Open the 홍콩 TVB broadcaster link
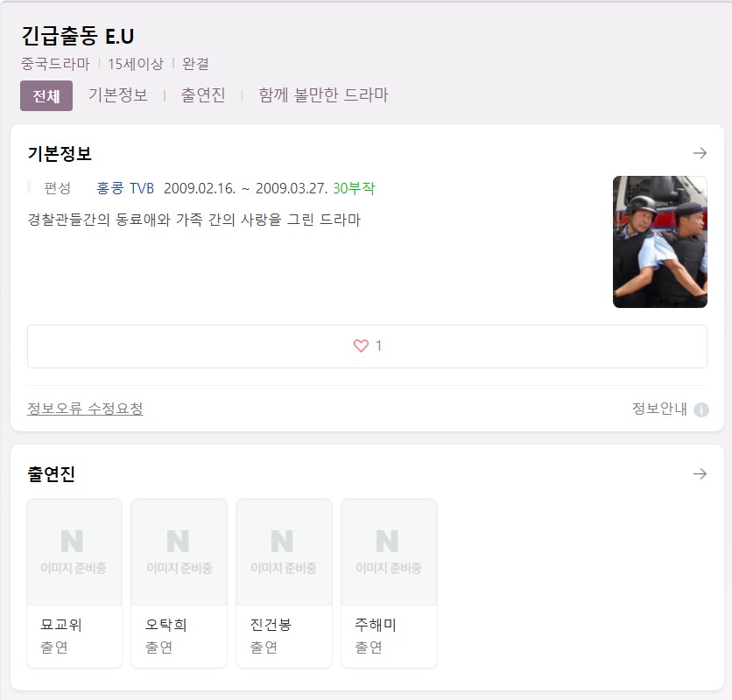Viewport: 732px width, 700px height. click(x=125, y=188)
